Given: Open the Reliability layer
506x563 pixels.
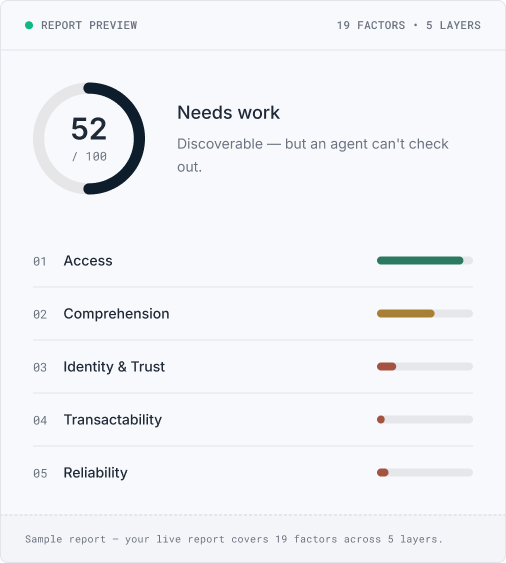Looking at the screenshot, I should [253, 473].
